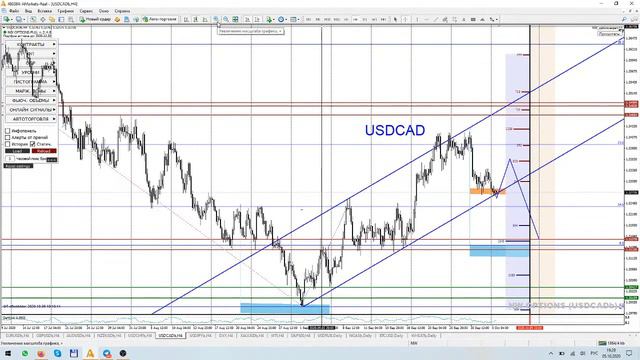Expand the ГИСТОГРАММА panel section
The height and width of the screenshot is (360, 640).
(31, 82)
